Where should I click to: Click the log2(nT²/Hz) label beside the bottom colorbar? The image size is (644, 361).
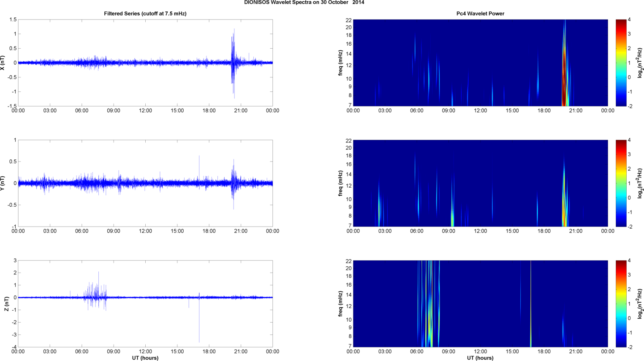point(640,304)
